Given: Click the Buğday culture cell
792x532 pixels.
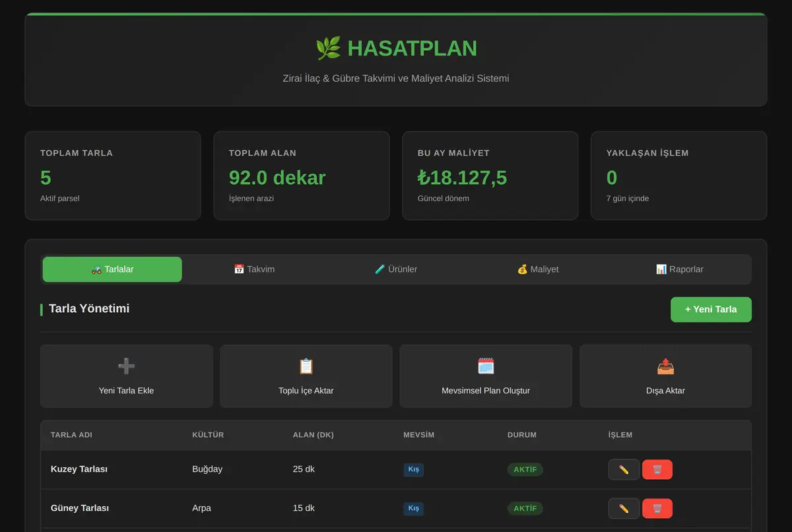Looking at the screenshot, I should 207,469.
